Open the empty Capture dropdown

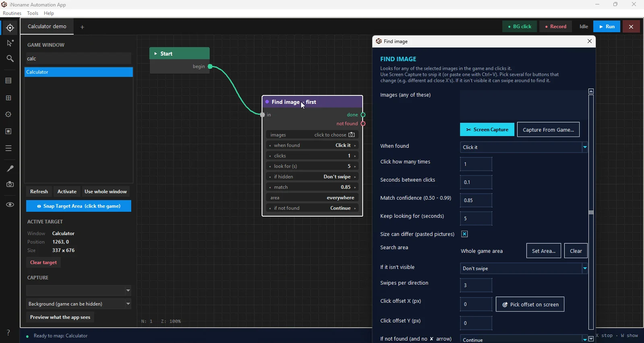79,290
